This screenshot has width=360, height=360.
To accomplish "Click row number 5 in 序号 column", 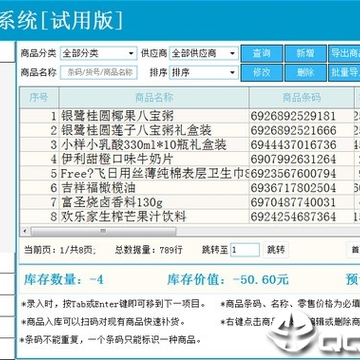I will click(x=39, y=173).
